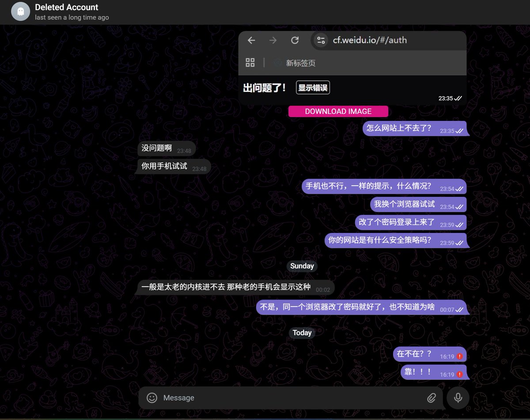Open the browser screenshot image message
This screenshot has height=420, width=530.
coord(352,67)
